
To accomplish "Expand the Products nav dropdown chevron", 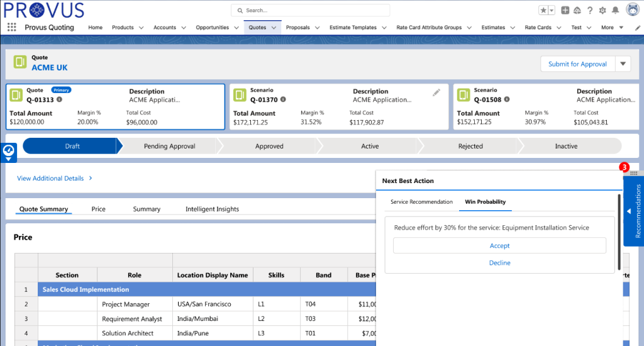I will pyautogui.click(x=142, y=28).
